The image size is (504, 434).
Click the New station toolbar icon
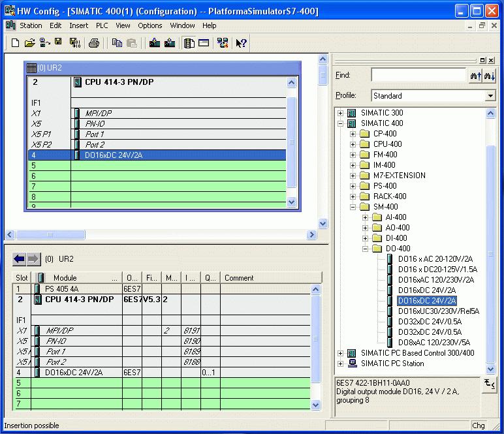15,42
